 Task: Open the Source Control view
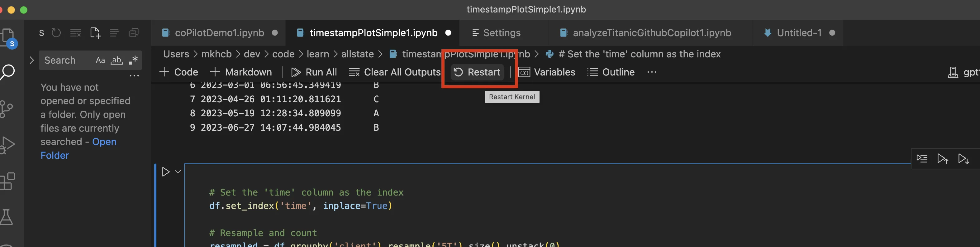7,109
